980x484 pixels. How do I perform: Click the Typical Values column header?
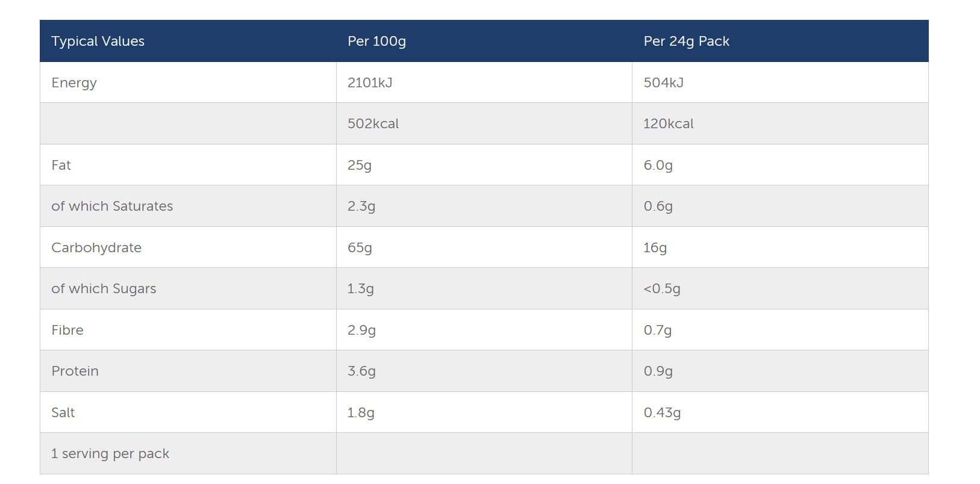pyautogui.click(x=98, y=42)
